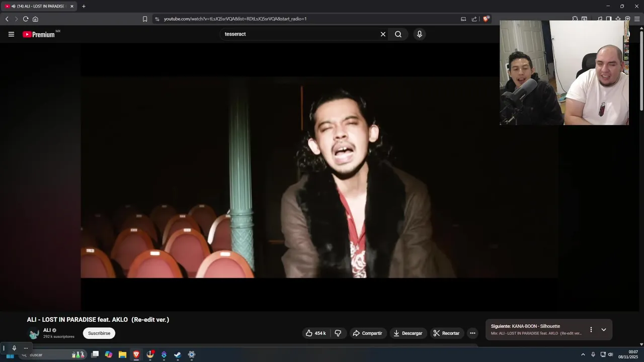Viewport: 644px width, 362px height.
Task: Open Windows Start menu
Action: (x=10, y=355)
